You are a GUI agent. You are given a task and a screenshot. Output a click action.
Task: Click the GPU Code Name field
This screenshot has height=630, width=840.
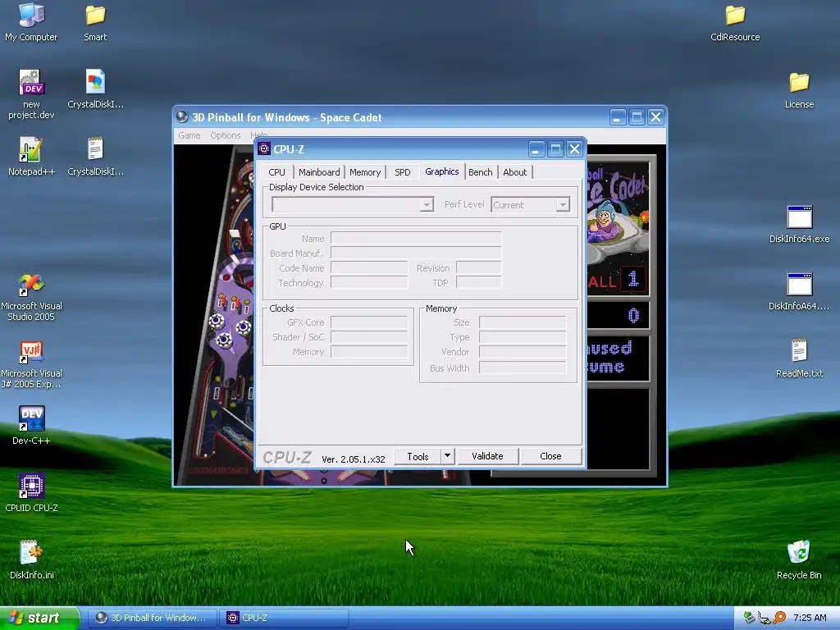(369, 268)
